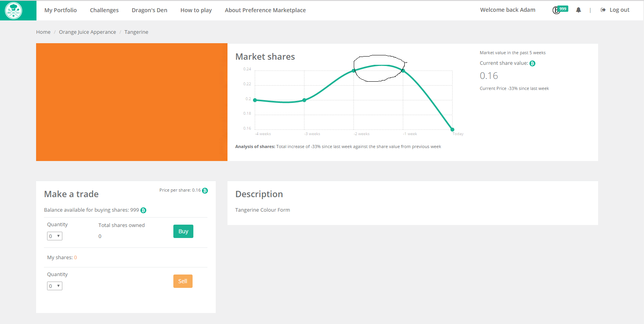Go to the Challenges page

[x=104, y=10]
